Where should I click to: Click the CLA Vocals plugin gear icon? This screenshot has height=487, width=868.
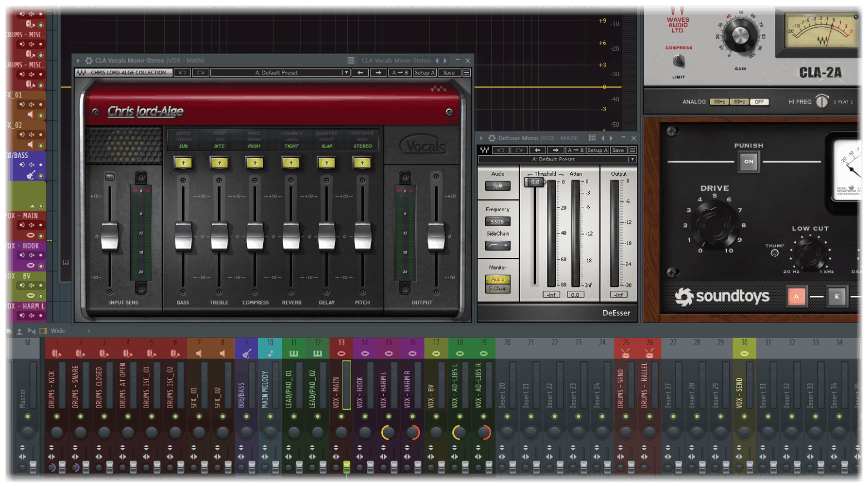pyautogui.click(x=88, y=61)
